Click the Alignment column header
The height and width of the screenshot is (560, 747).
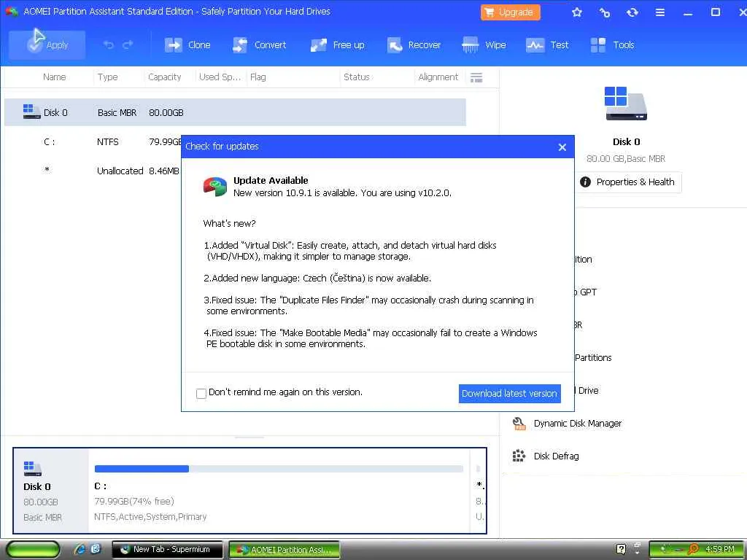438,77
